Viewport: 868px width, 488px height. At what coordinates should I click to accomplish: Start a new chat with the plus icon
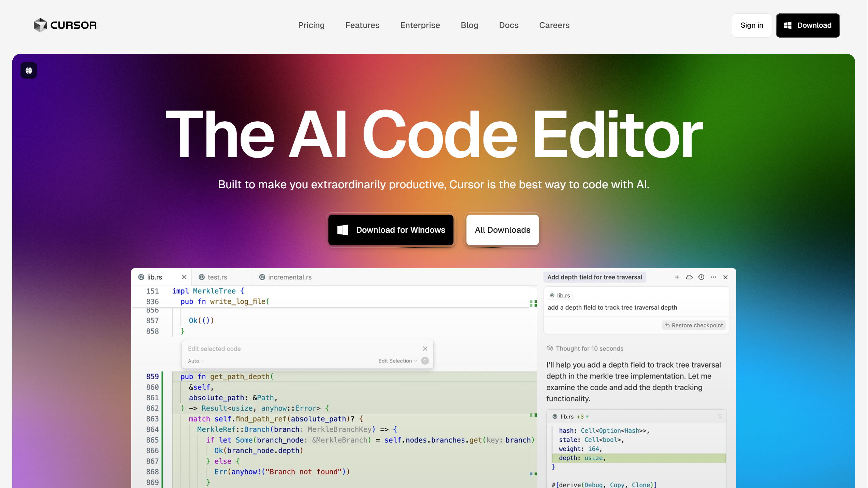677,277
